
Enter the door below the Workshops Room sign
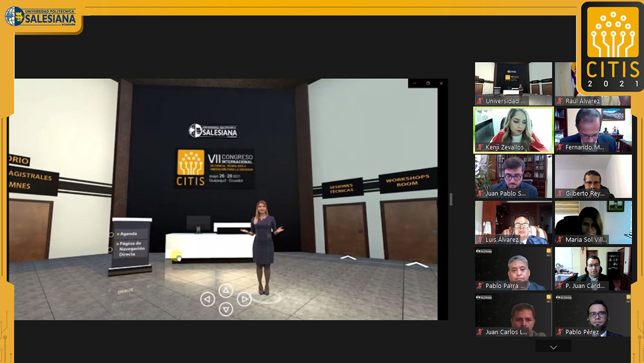[x=410, y=230]
